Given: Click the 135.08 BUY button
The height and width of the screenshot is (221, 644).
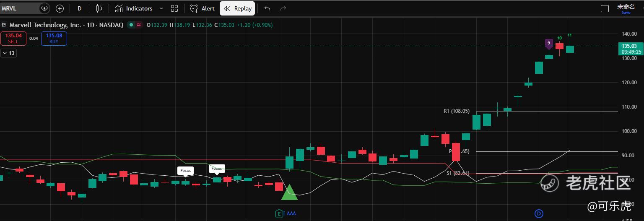Looking at the screenshot, I should (x=54, y=39).
